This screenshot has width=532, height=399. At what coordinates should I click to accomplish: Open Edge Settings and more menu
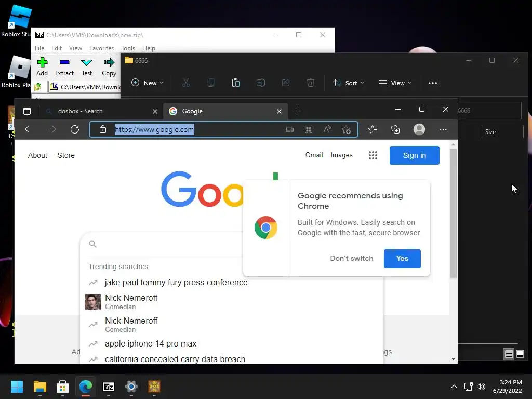pos(443,129)
